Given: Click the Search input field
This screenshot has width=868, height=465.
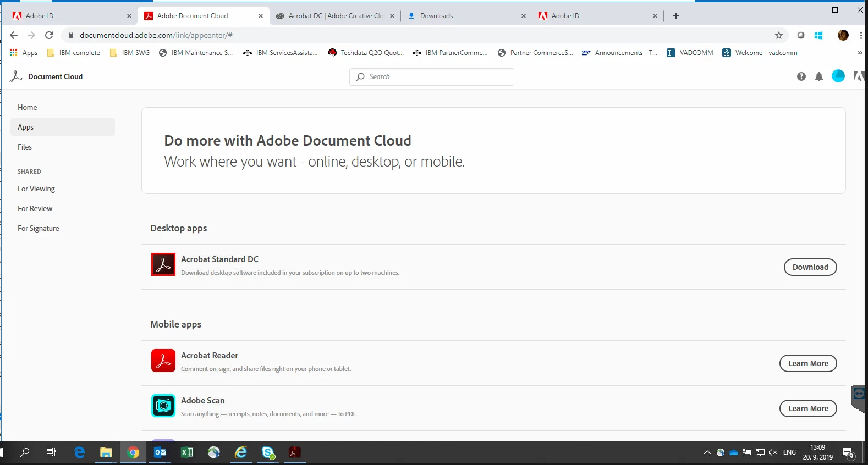Looking at the screenshot, I should 432,77.
